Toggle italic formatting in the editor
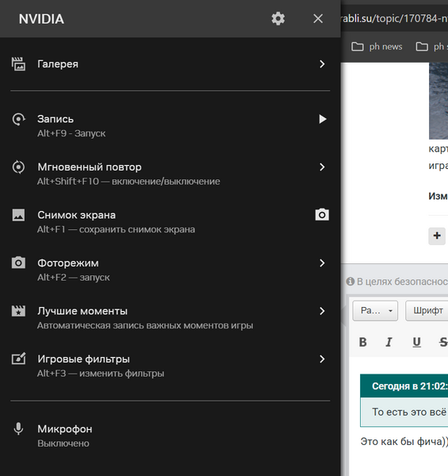The width and height of the screenshot is (448, 476). click(389, 342)
